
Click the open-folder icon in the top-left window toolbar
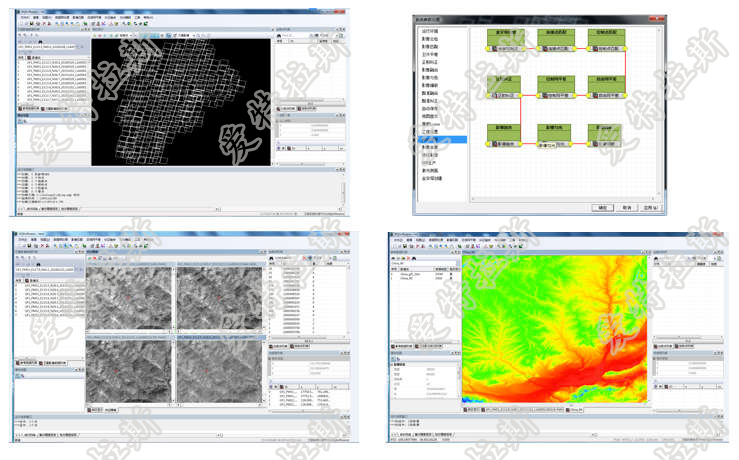pyautogui.click(x=27, y=25)
